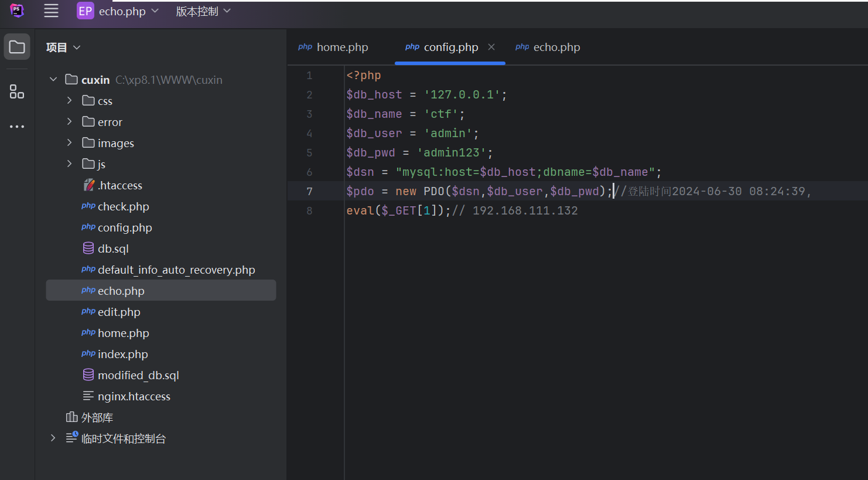Click line number 7 in gutter
Image resolution: width=868 pixels, height=480 pixels.
click(x=309, y=192)
